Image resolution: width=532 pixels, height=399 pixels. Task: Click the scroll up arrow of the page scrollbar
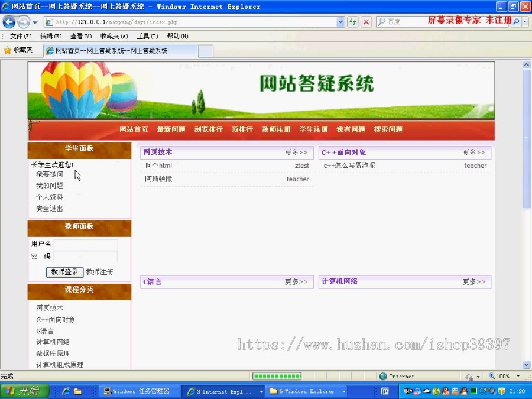(x=526, y=64)
